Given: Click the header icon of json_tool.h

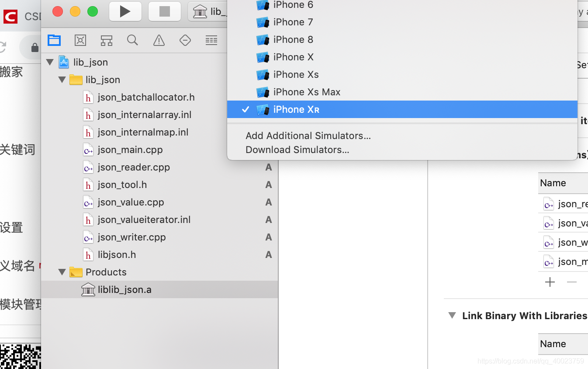Looking at the screenshot, I should (88, 185).
